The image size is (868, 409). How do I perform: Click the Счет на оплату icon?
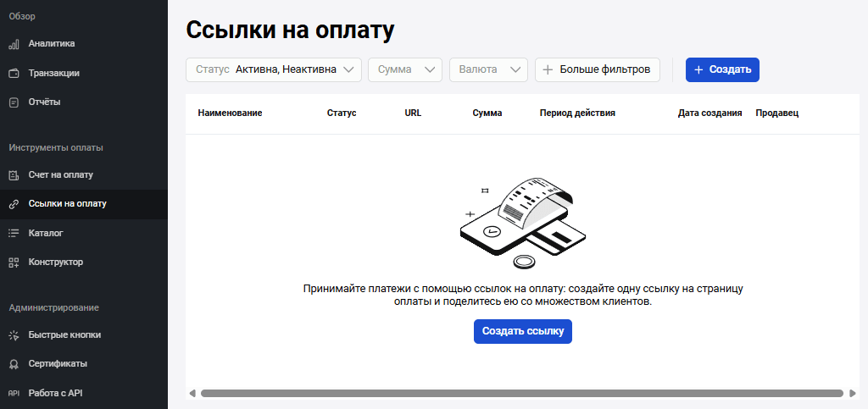[x=14, y=175]
